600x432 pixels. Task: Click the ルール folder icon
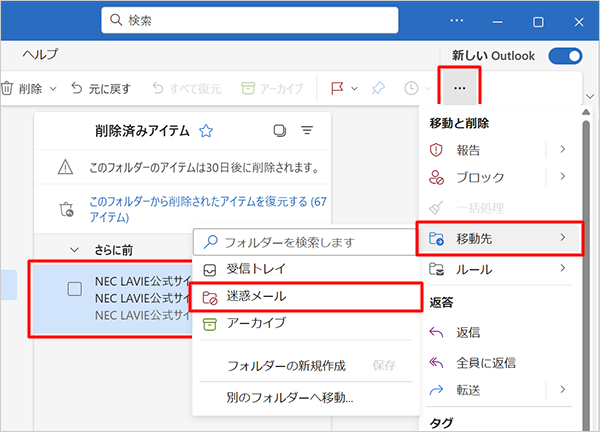coord(436,269)
